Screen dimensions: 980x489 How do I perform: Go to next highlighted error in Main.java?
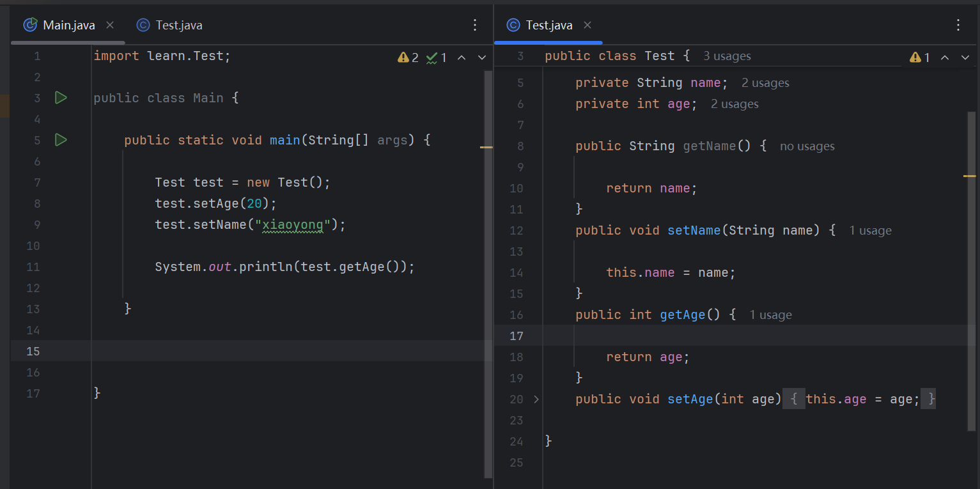click(x=482, y=58)
